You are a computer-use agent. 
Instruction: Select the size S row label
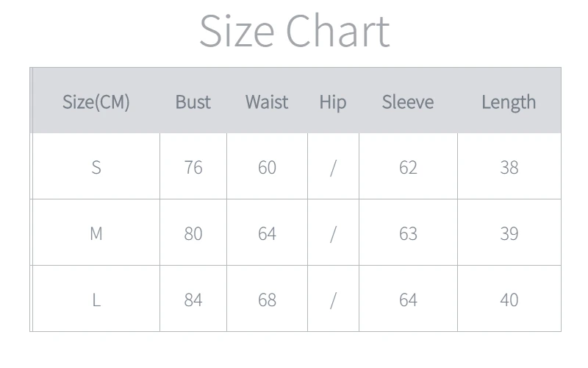(96, 167)
